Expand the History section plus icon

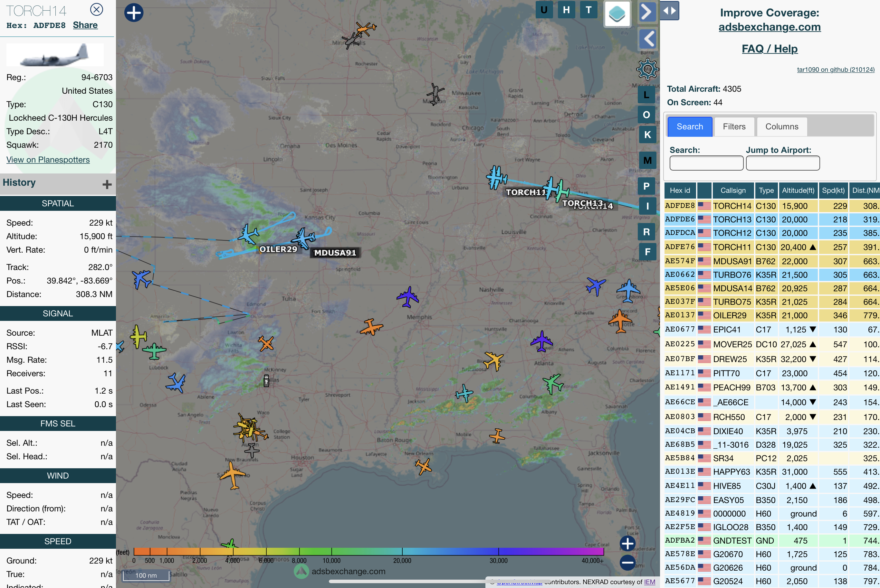tap(107, 184)
